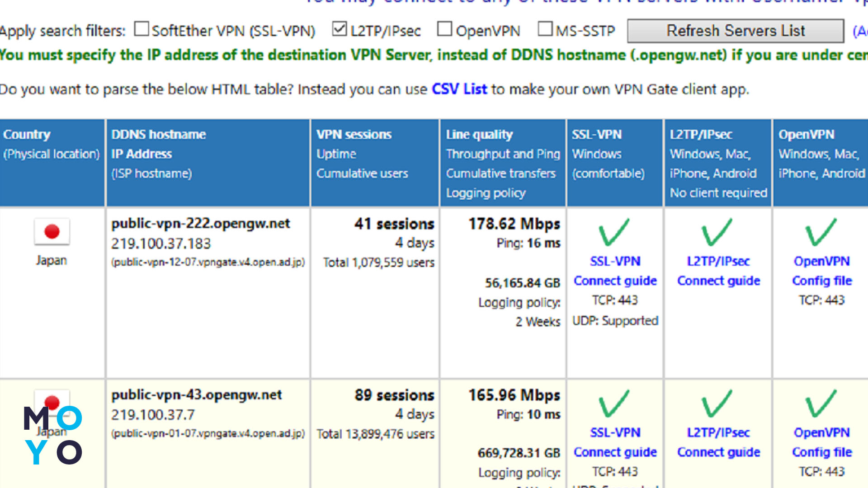Click the Ping: 16 ms value
This screenshot has width=868, height=488.
pyautogui.click(x=528, y=243)
